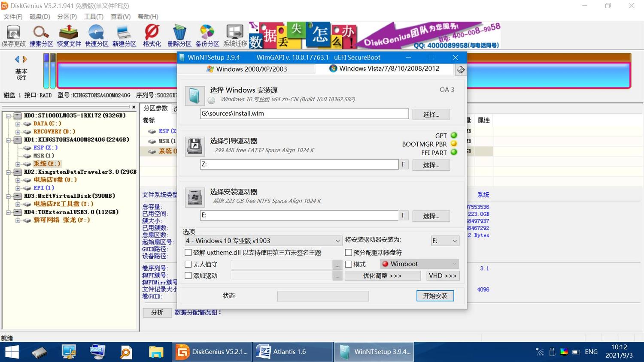Click 选择 button for install drive

(x=431, y=216)
